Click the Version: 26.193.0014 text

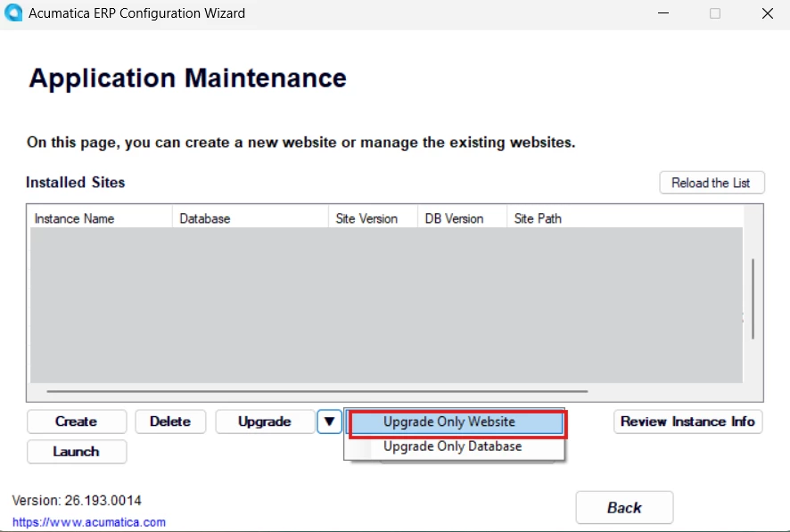point(77,500)
